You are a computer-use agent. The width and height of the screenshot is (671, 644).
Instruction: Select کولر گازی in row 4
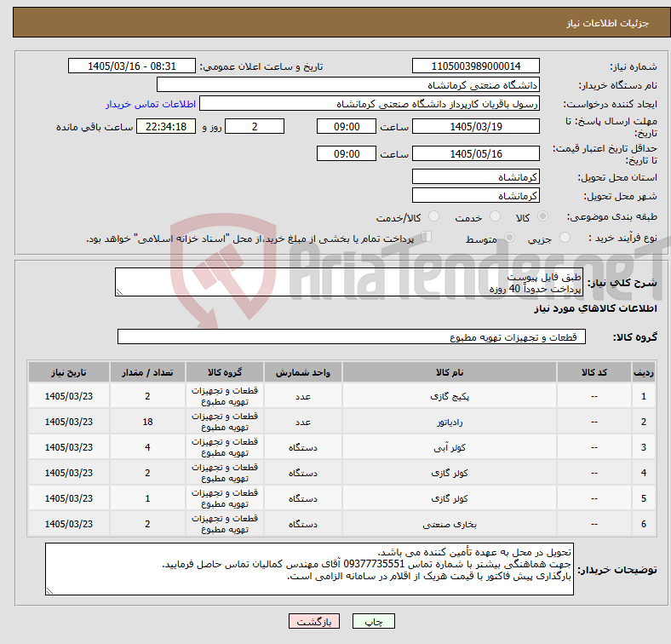[x=450, y=473]
